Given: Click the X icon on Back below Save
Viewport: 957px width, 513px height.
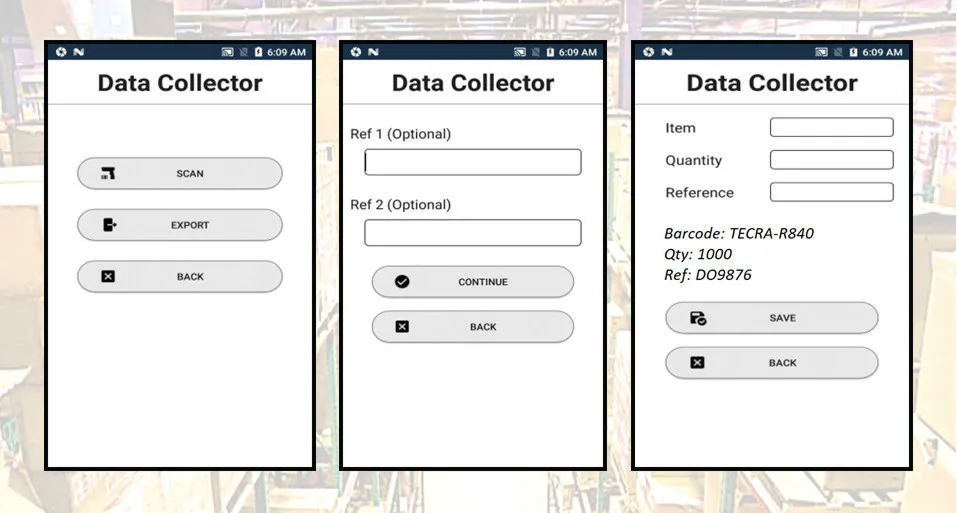Looking at the screenshot, I should [698, 363].
